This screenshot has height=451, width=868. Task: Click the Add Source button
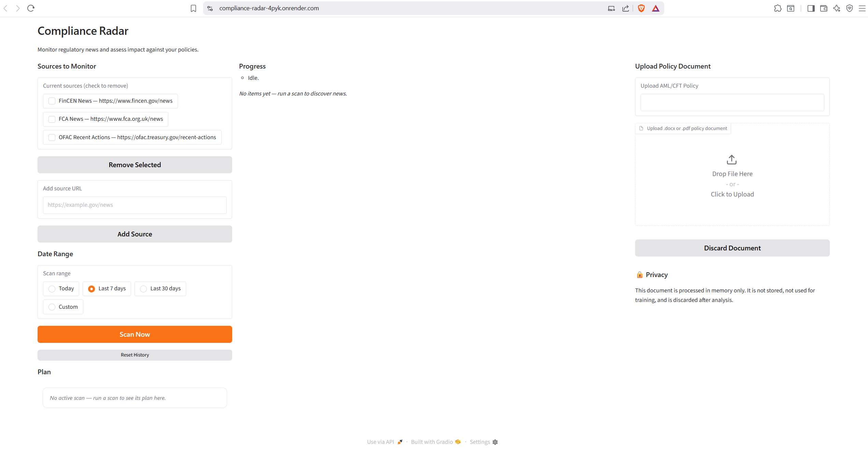135,234
